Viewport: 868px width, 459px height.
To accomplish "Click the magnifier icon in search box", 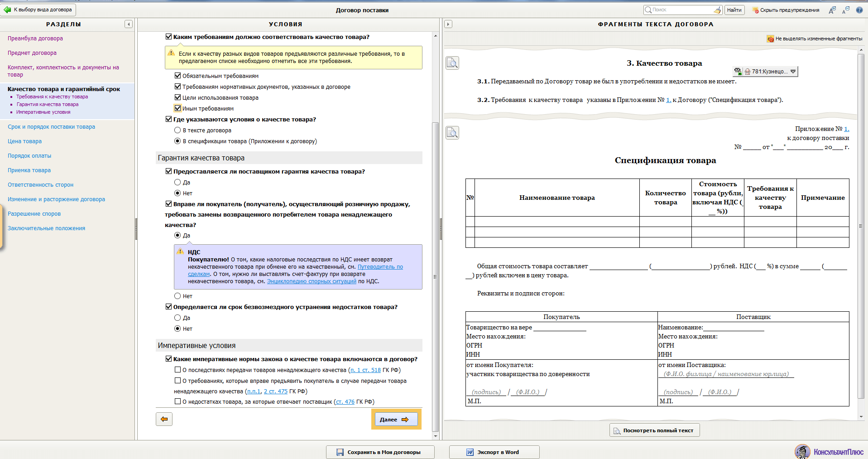I will click(x=648, y=10).
